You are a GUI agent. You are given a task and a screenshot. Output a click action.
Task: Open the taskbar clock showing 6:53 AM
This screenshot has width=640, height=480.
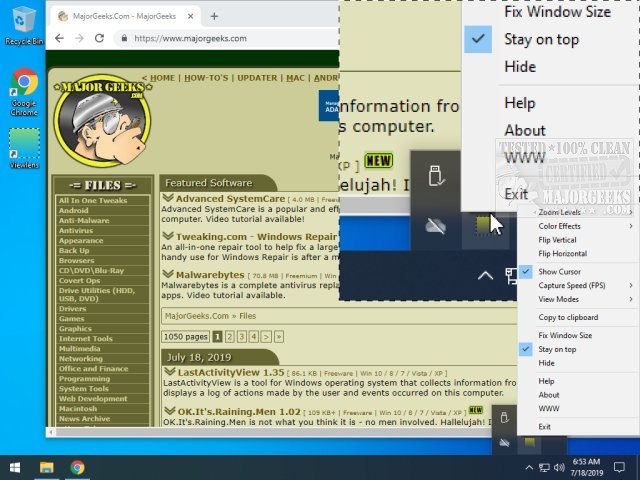587,467
